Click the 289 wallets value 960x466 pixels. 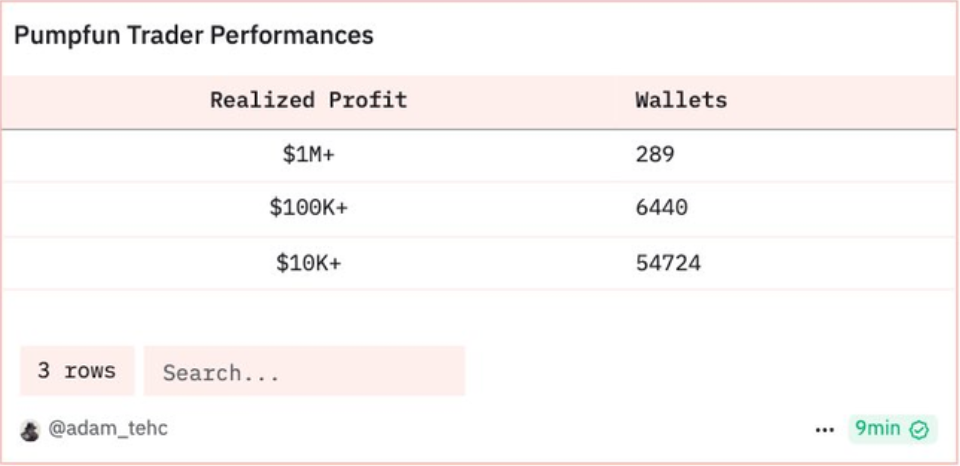pos(655,155)
